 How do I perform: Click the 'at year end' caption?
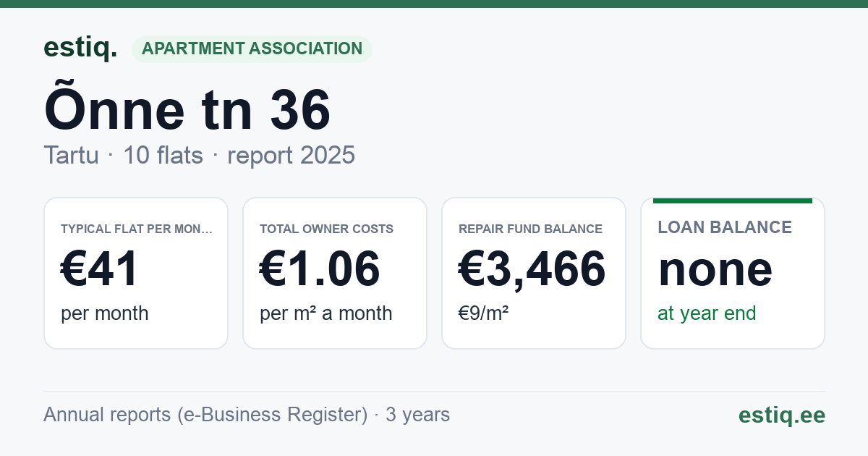tap(707, 313)
